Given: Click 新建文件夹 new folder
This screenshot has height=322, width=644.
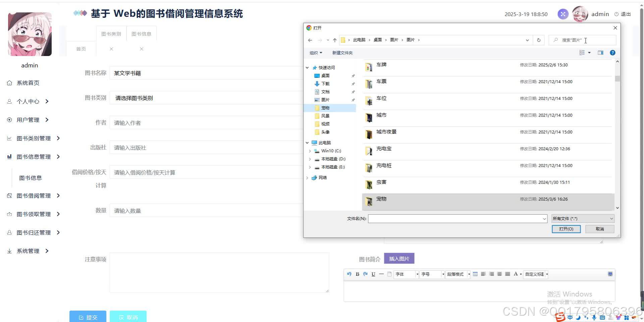Looking at the screenshot, I should pos(342,53).
